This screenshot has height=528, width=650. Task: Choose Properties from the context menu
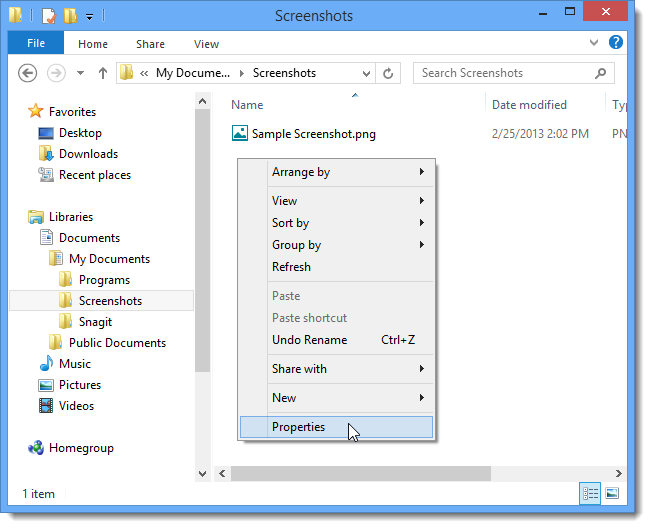point(336,427)
